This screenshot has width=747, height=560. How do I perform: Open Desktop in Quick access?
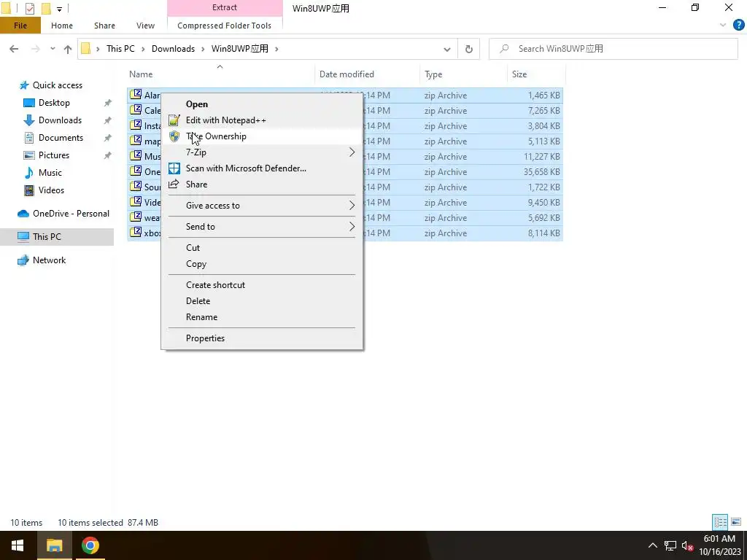pos(54,103)
